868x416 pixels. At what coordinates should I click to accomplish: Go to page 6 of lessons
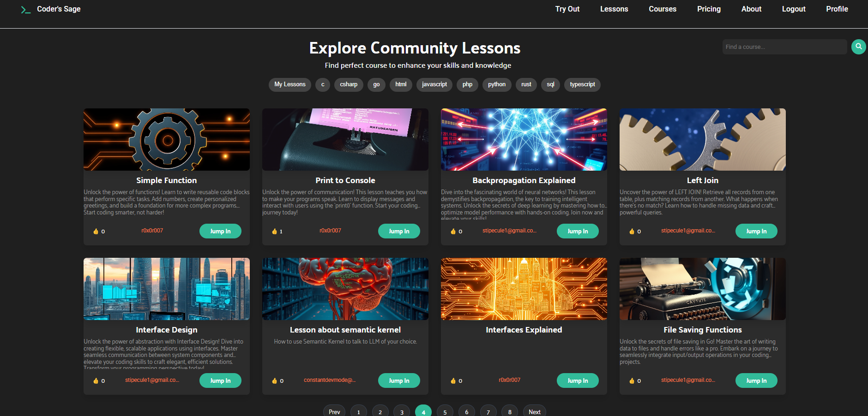tap(467, 411)
